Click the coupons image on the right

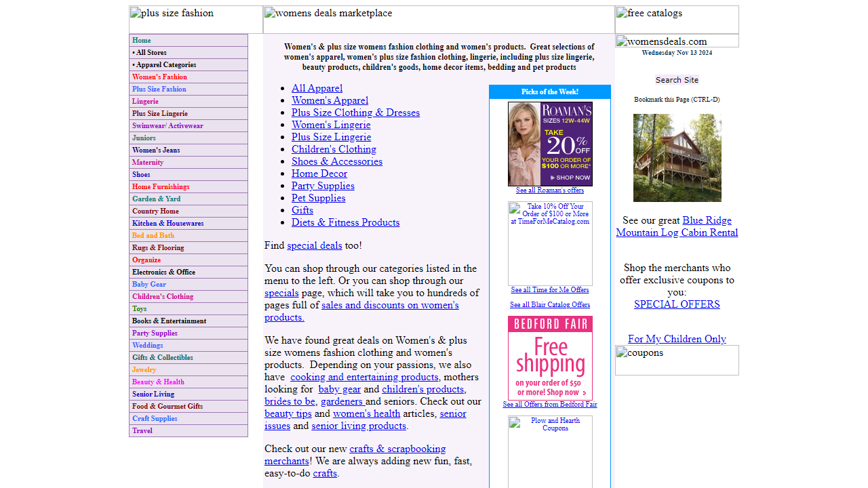click(677, 360)
